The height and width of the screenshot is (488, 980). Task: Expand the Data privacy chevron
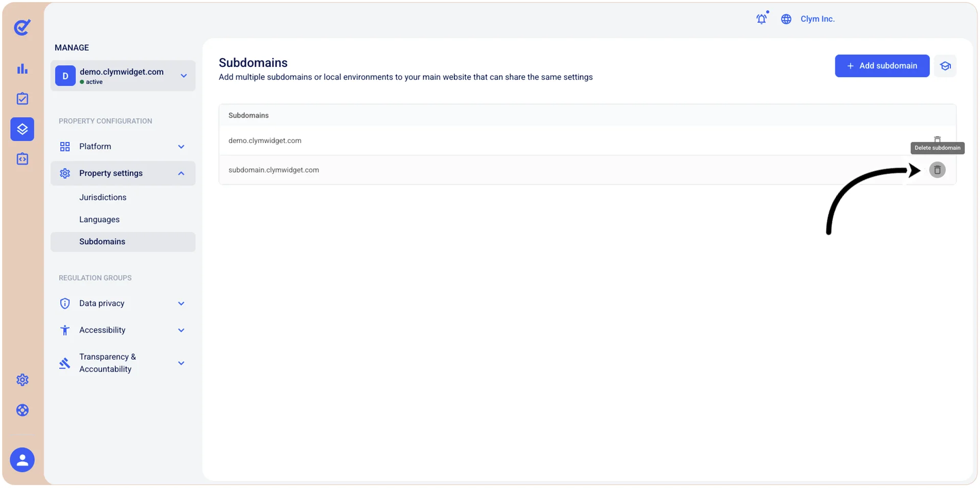click(x=181, y=304)
